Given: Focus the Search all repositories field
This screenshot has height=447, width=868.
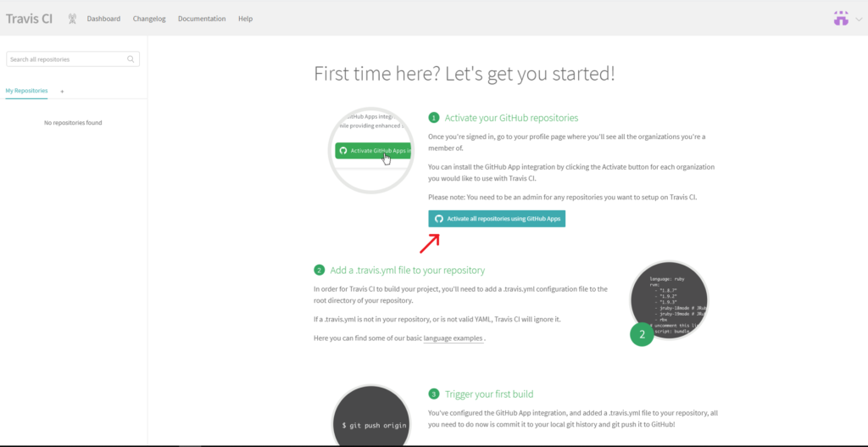Looking at the screenshot, I should tap(66, 59).
